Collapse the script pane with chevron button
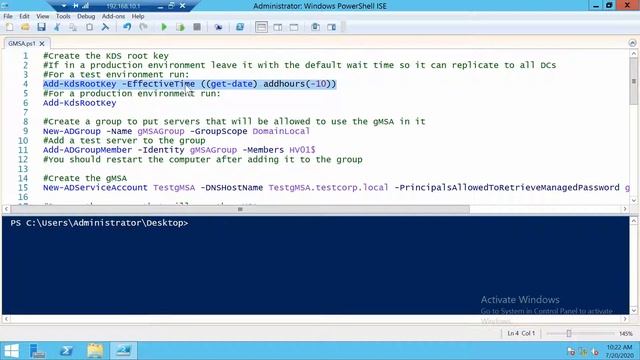This screenshot has width=640, height=360. coord(632,43)
